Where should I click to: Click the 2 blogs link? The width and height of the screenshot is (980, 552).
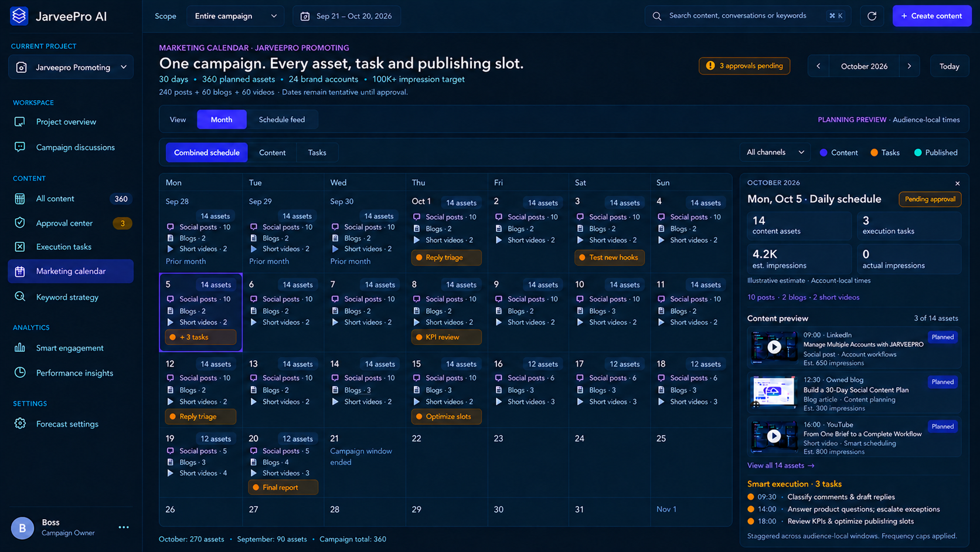tap(794, 297)
